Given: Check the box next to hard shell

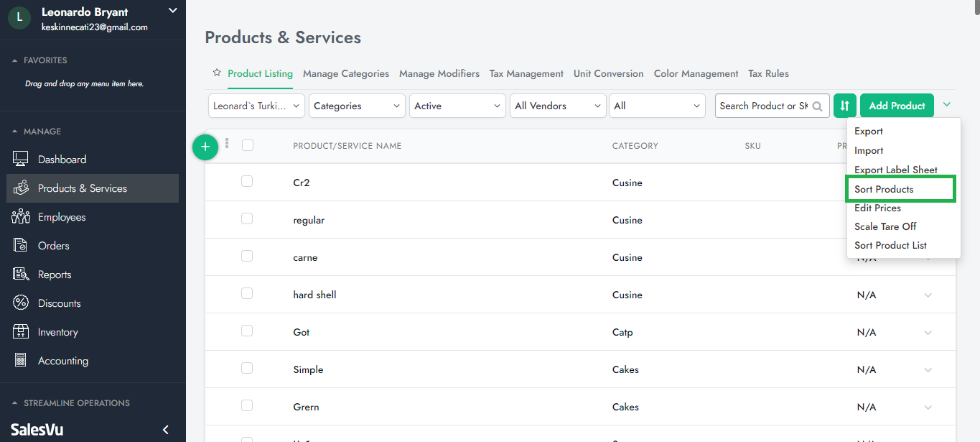Looking at the screenshot, I should 247,294.
